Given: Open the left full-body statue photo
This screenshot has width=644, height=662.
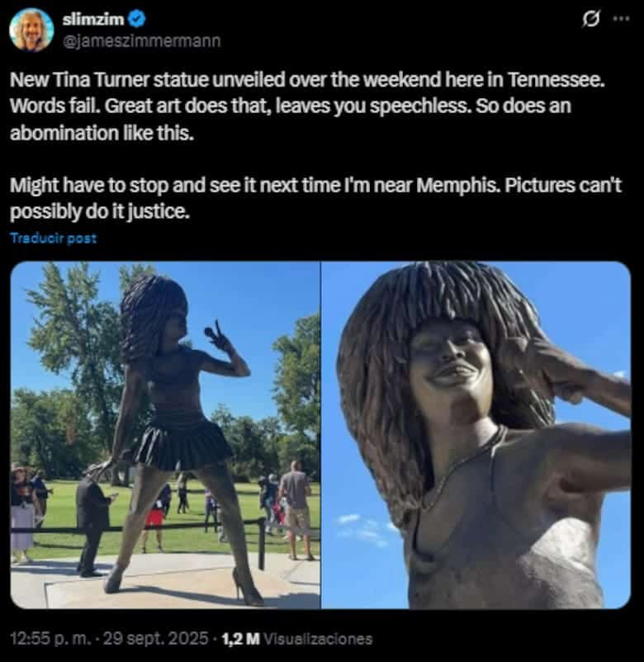Looking at the screenshot, I should tap(165, 435).
